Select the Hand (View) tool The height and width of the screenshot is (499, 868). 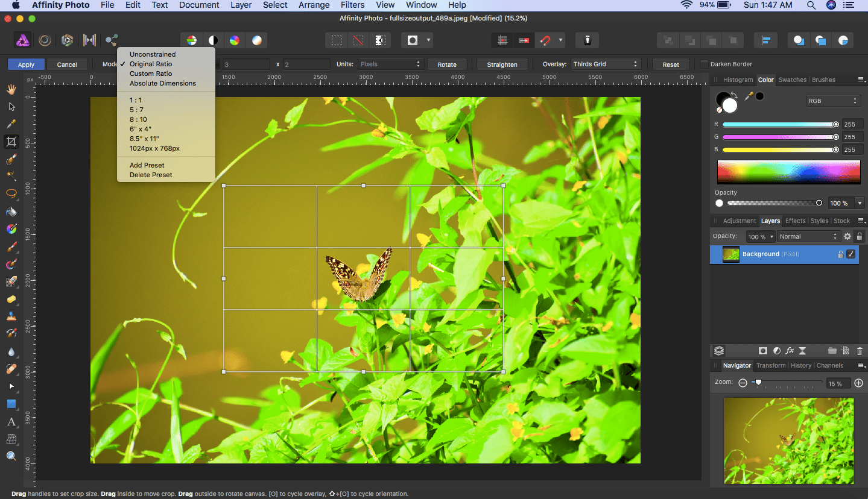pyautogui.click(x=11, y=89)
